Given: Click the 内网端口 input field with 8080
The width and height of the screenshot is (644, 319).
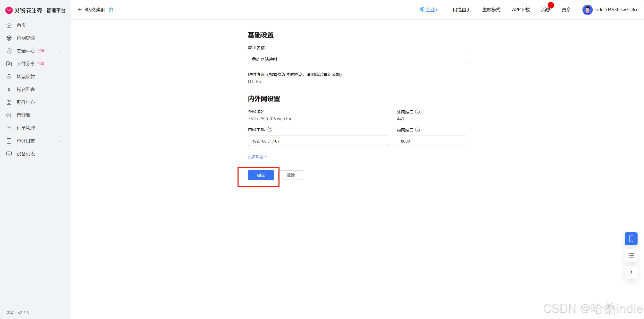Looking at the screenshot, I should [x=432, y=141].
